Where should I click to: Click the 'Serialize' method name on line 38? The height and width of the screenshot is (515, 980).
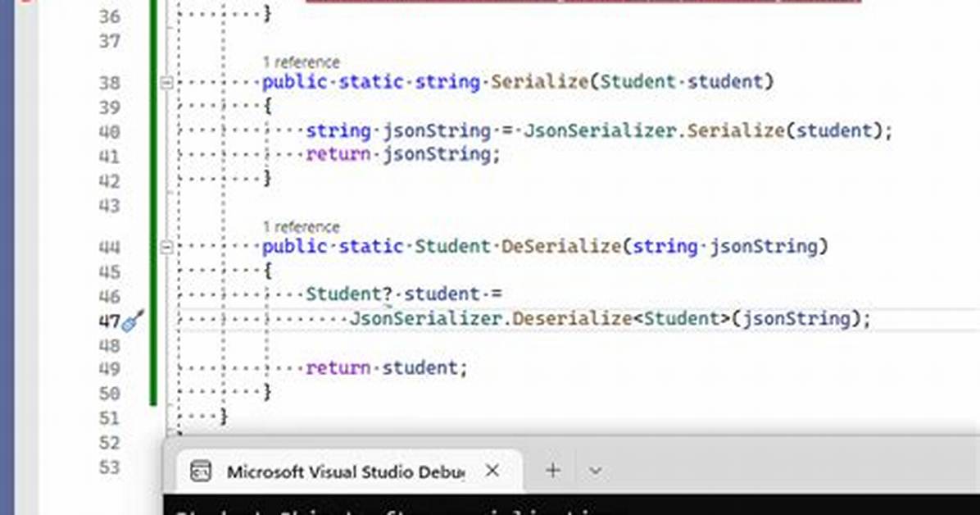[539, 82]
